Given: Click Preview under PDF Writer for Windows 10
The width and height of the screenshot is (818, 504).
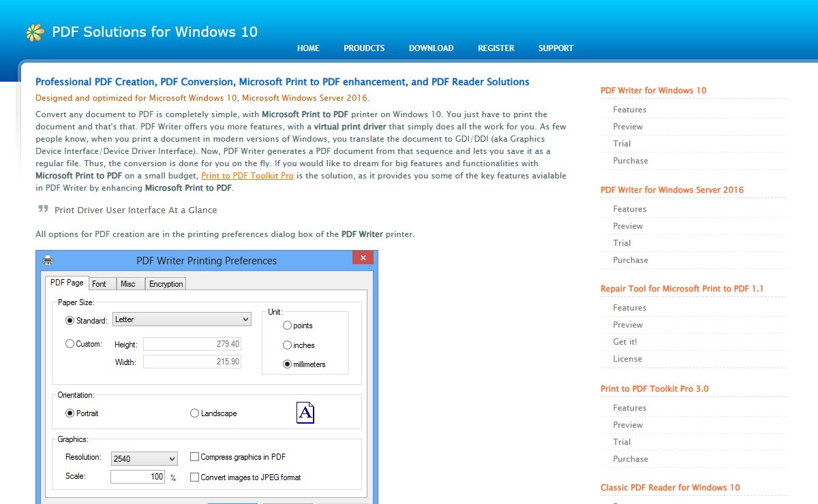Looking at the screenshot, I should 628,127.
